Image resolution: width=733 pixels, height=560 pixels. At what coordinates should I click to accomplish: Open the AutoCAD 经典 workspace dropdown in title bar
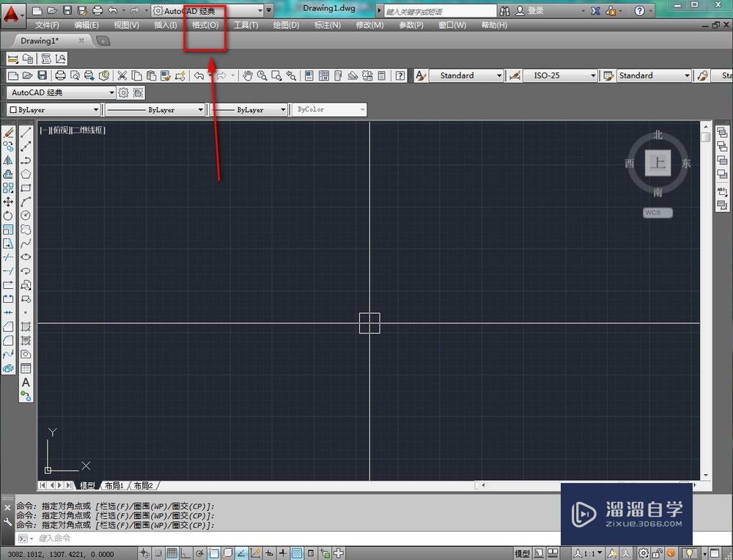(208, 11)
